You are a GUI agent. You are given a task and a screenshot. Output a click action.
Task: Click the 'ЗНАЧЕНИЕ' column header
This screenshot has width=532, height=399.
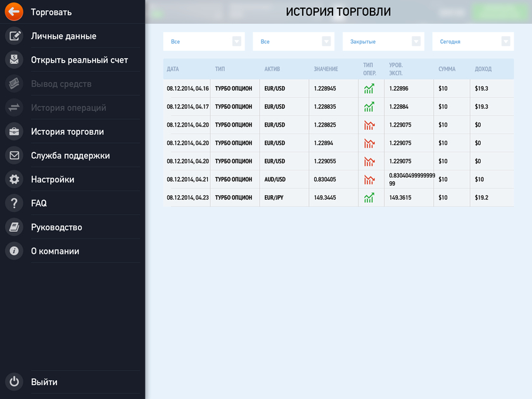326,69
